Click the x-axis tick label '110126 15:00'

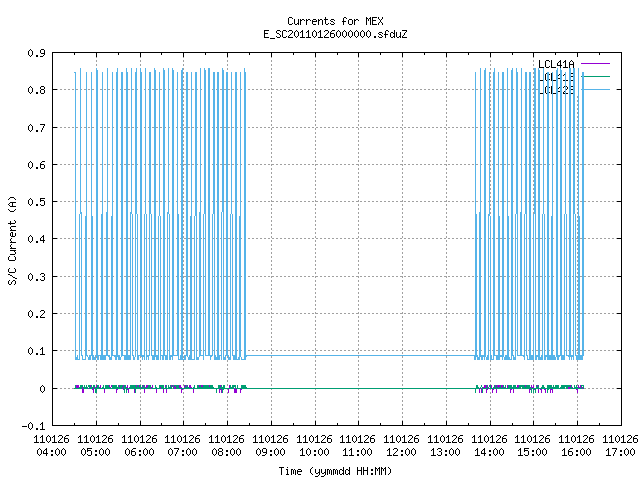click(532, 446)
